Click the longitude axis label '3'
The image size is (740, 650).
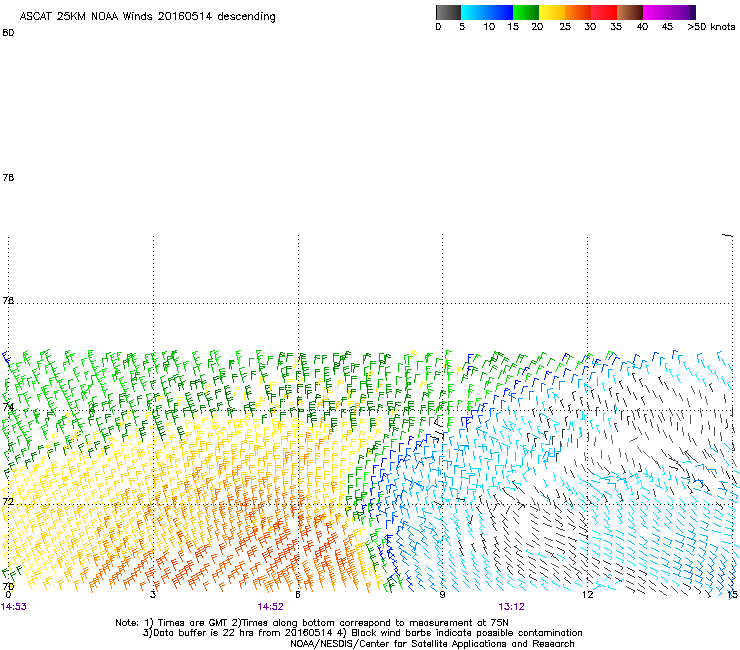153,595
